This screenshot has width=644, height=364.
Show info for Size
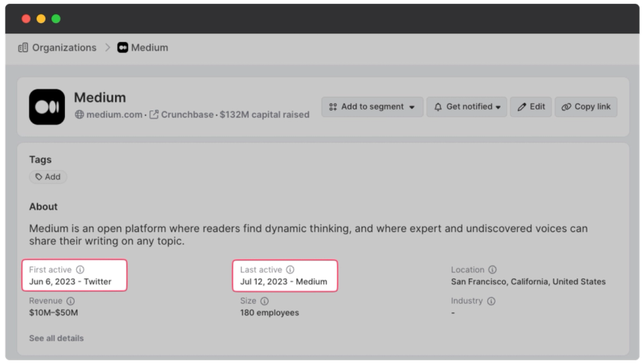[264, 301]
